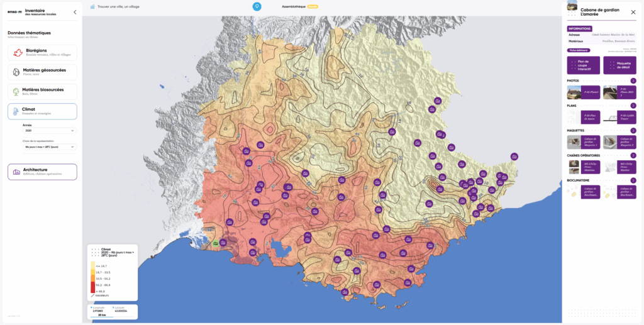Viewport: 644px width, 325px height.
Task: Expand the Plans section arrow
Action: tap(633, 106)
